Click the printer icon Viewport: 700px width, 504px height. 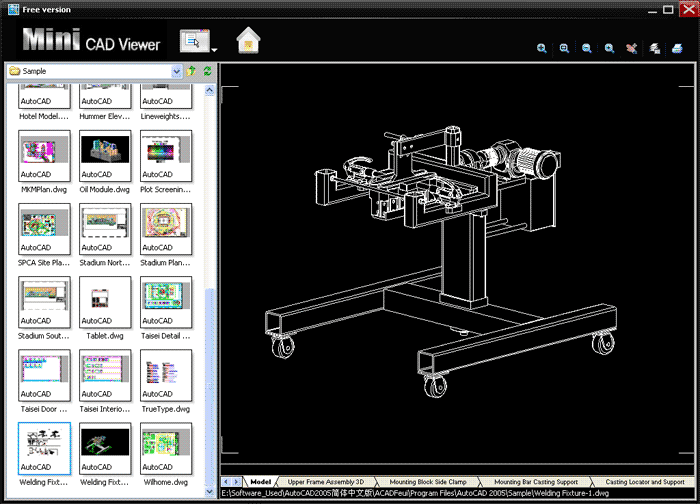coord(678,48)
